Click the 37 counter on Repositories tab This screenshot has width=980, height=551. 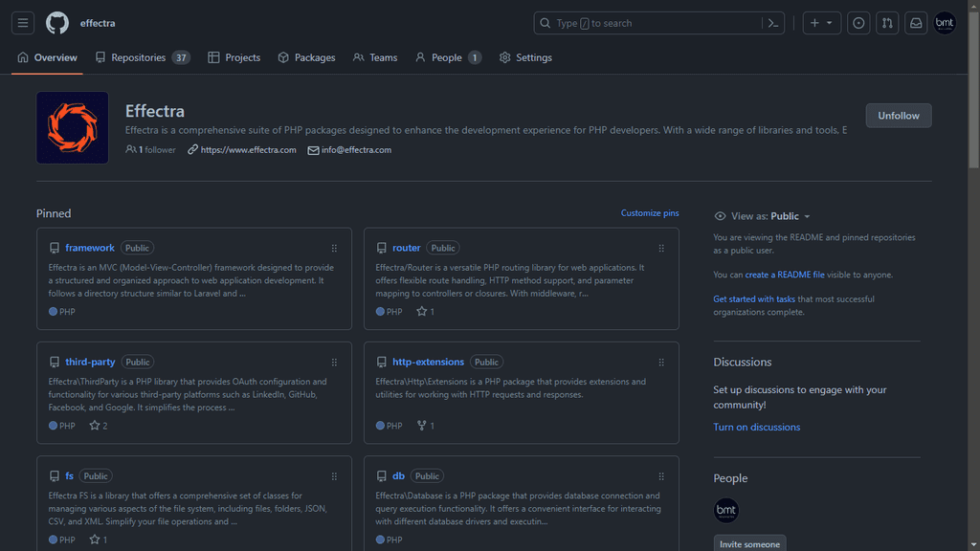[x=181, y=57]
